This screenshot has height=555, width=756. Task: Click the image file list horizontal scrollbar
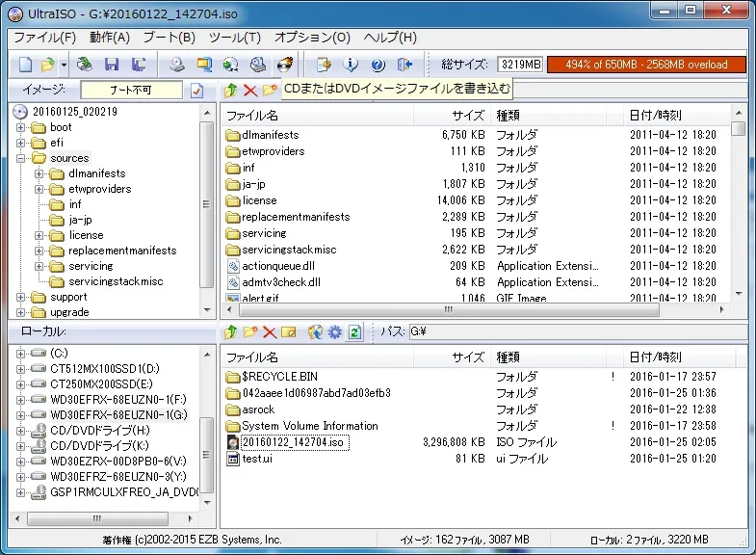[449, 309]
